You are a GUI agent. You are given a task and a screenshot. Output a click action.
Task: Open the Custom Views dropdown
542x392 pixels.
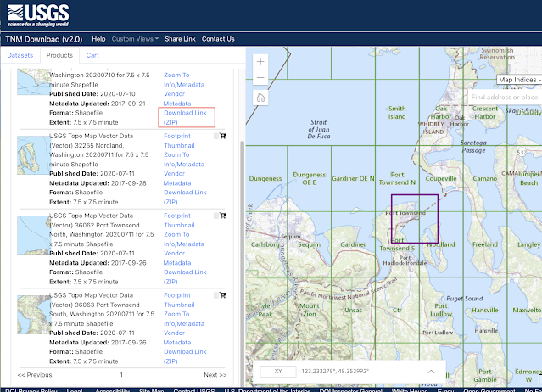(x=135, y=39)
